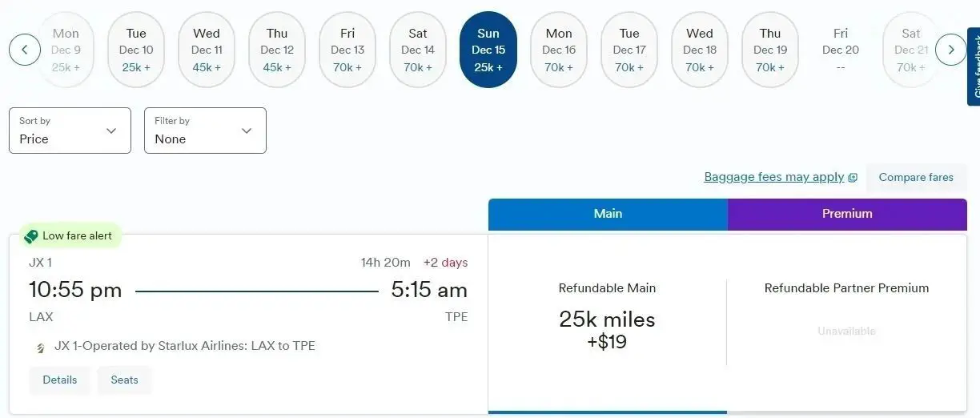980x418 pixels.
Task: Click the Starlux Airlines logo icon
Action: pyautogui.click(x=41, y=348)
